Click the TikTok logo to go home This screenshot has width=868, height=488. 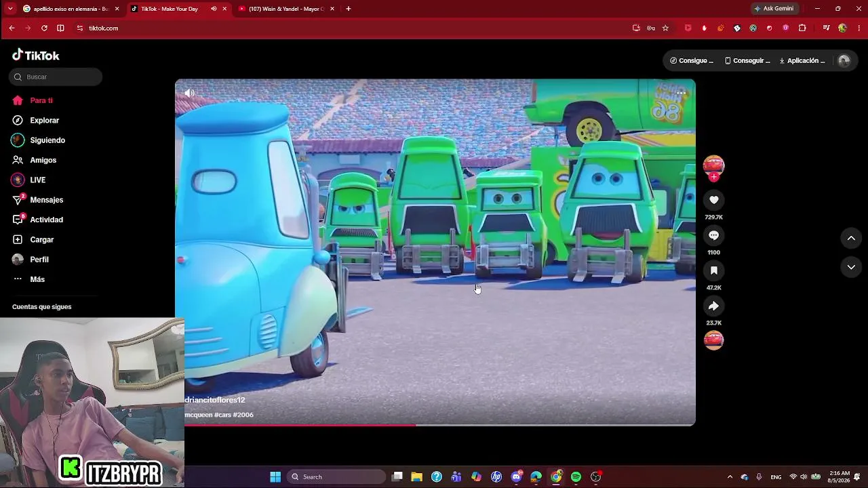[36, 56]
